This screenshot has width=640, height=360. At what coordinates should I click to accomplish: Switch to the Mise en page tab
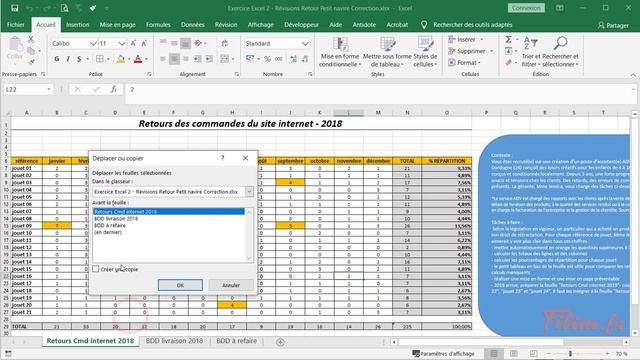point(118,25)
